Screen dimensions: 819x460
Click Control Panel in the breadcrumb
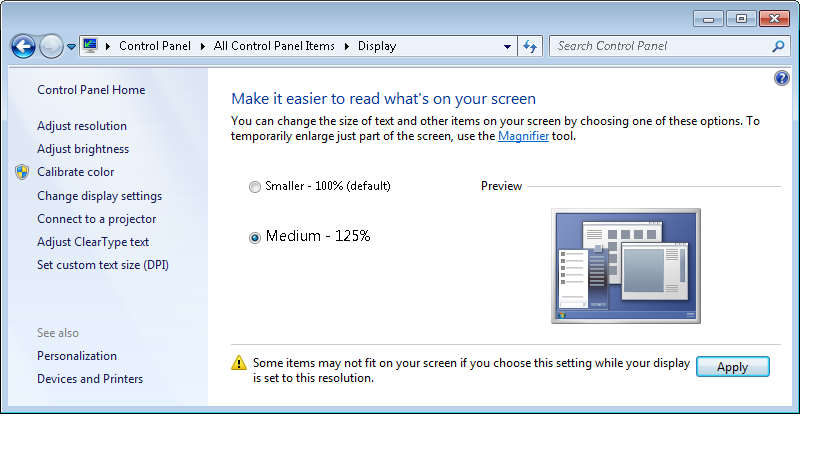coord(155,46)
